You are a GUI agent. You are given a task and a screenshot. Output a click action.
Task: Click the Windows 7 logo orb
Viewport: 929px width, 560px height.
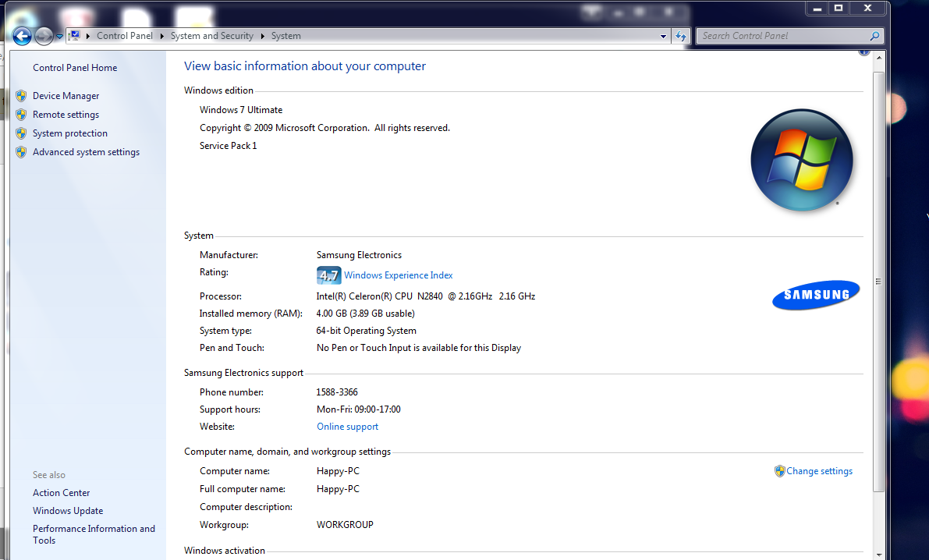(x=802, y=160)
